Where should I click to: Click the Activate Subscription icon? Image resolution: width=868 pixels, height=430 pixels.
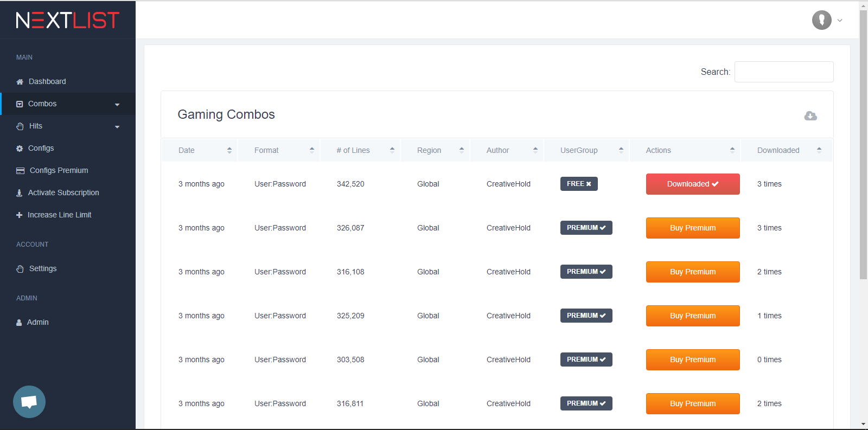(x=20, y=193)
